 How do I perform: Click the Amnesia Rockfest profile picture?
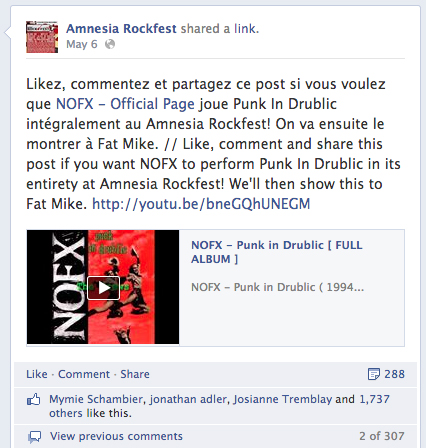42,37
